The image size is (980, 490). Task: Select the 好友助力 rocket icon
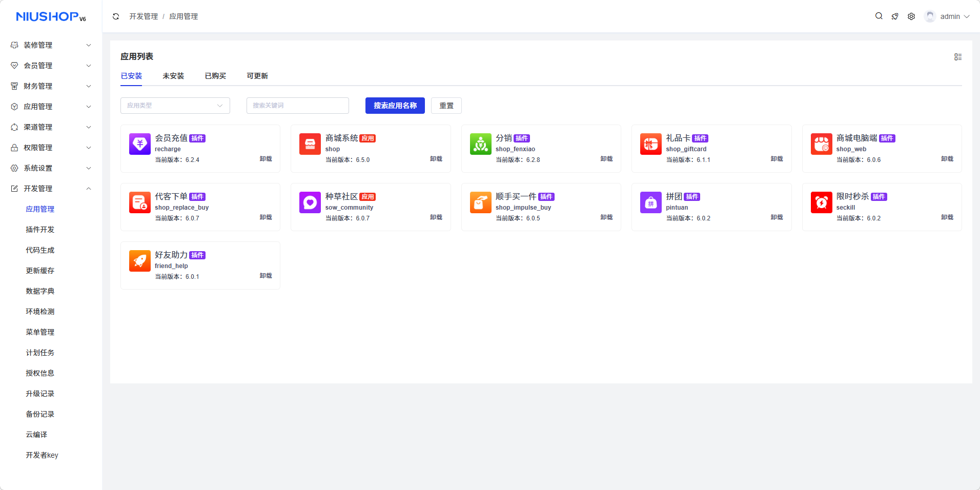139,261
